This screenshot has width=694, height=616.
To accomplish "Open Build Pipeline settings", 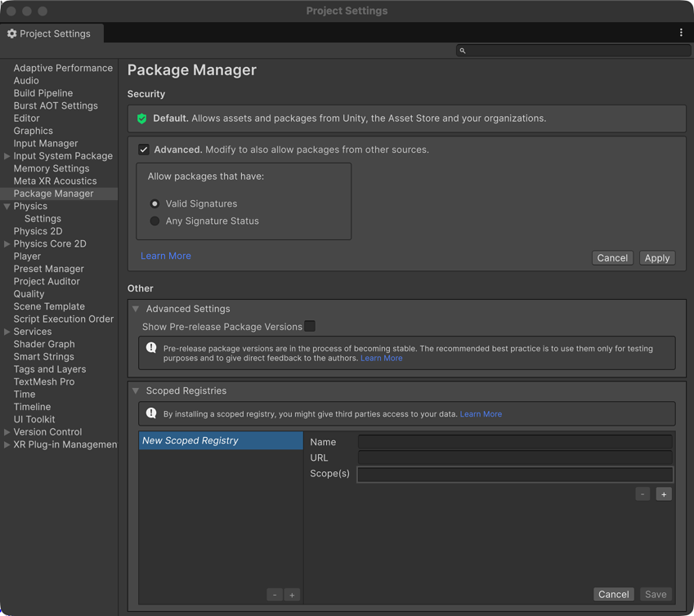I will [43, 93].
